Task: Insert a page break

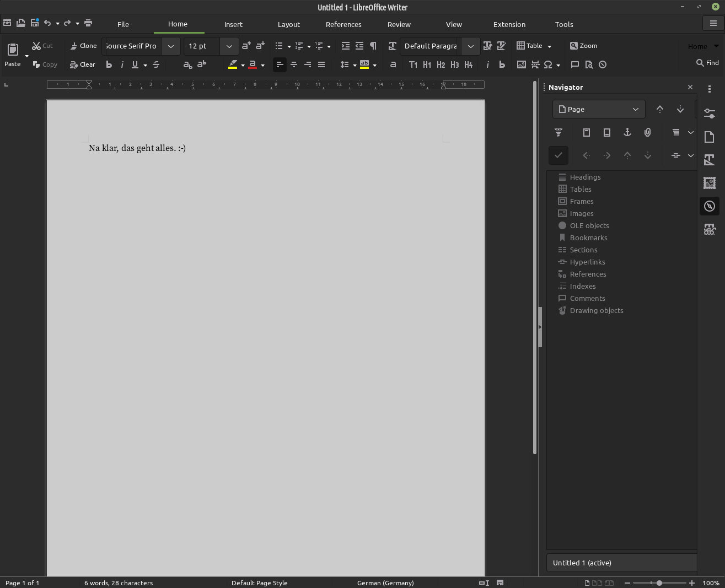Action: [535, 64]
